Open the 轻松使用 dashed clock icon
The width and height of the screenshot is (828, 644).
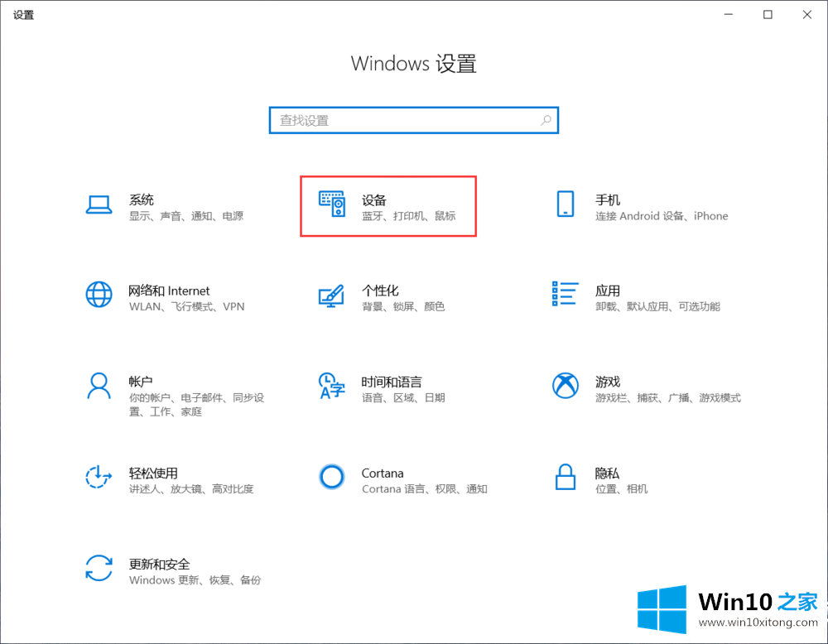pos(99,477)
